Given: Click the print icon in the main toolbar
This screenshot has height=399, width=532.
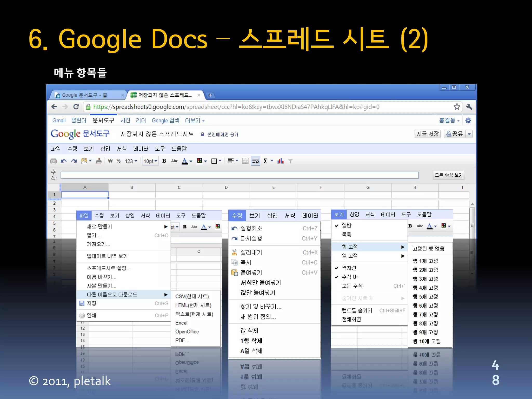Looking at the screenshot, I should [54, 161].
